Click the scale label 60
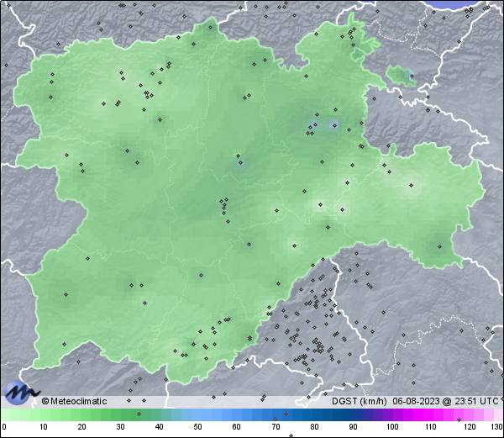The image size is (504, 438). pyautogui.click(x=236, y=427)
